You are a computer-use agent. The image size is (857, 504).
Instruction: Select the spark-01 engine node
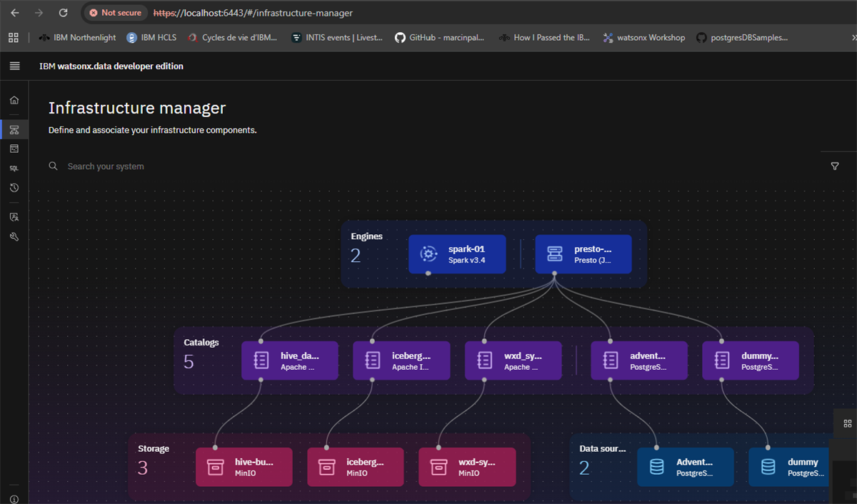point(457,254)
